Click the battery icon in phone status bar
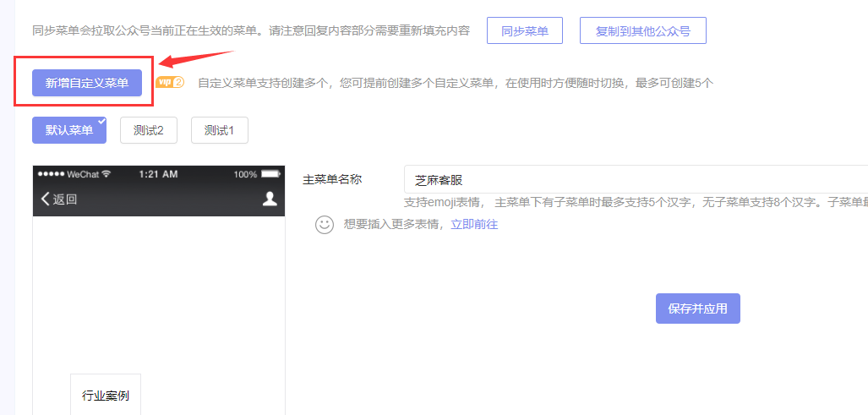The height and width of the screenshot is (415, 868). [x=271, y=174]
